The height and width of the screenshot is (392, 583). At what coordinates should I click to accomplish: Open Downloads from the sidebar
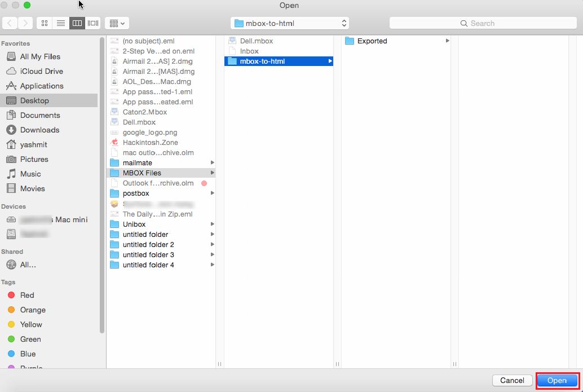pyautogui.click(x=39, y=130)
